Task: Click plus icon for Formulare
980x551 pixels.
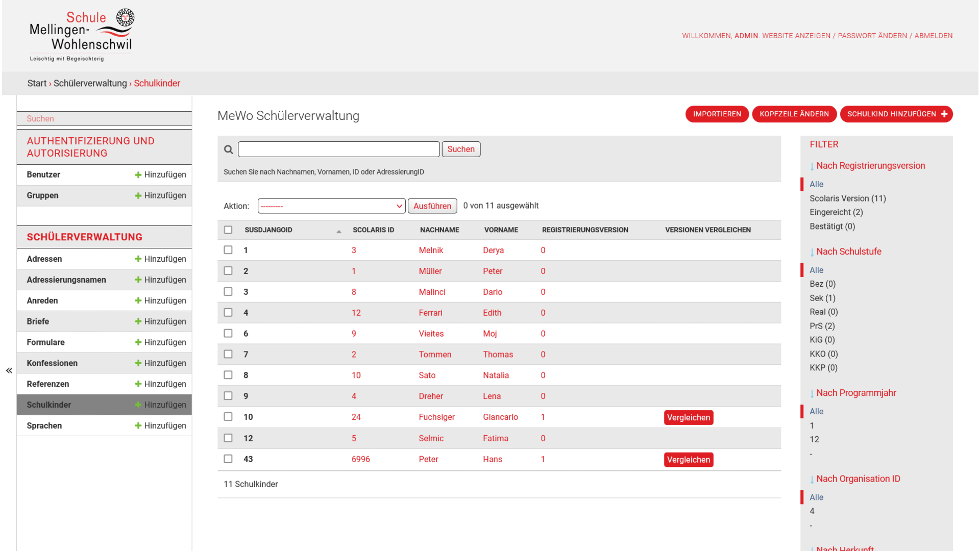Action: [138, 342]
